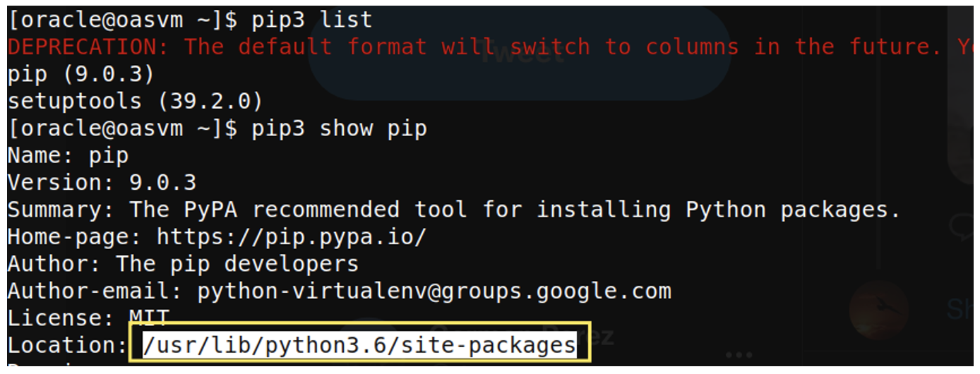Viewport: 980px width, 374px height.
Task: Click the 'Author: The pip developers' line
Action: 183,264
